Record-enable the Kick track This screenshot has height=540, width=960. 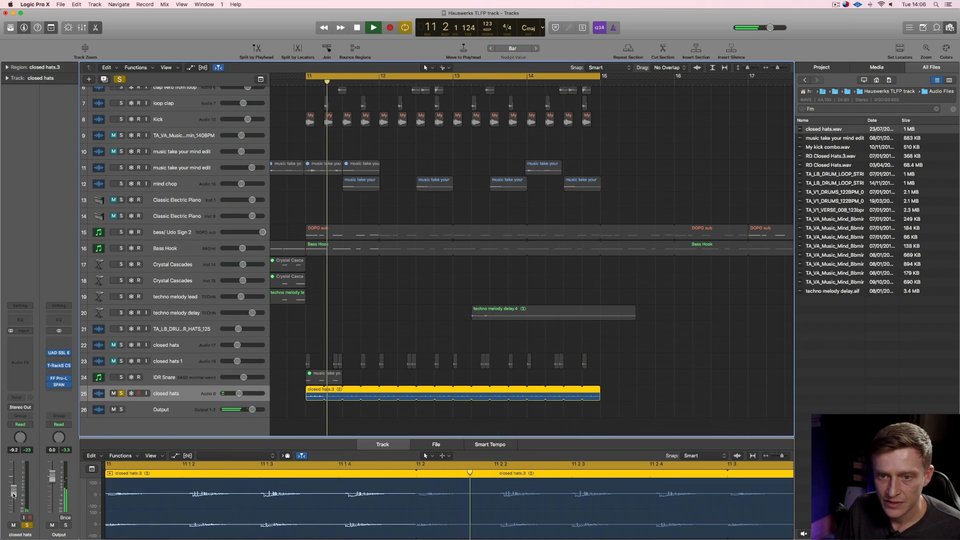tap(138, 119)
